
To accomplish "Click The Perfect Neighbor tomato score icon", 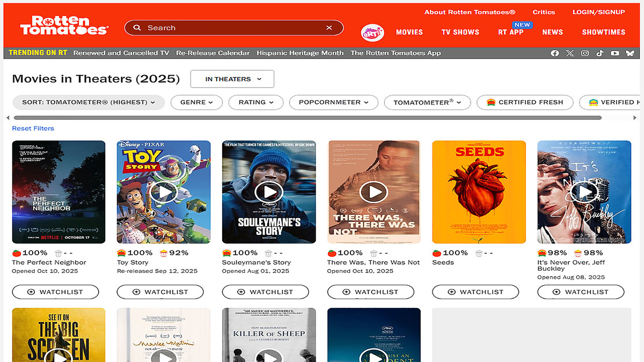I will (x=17, y=253).
